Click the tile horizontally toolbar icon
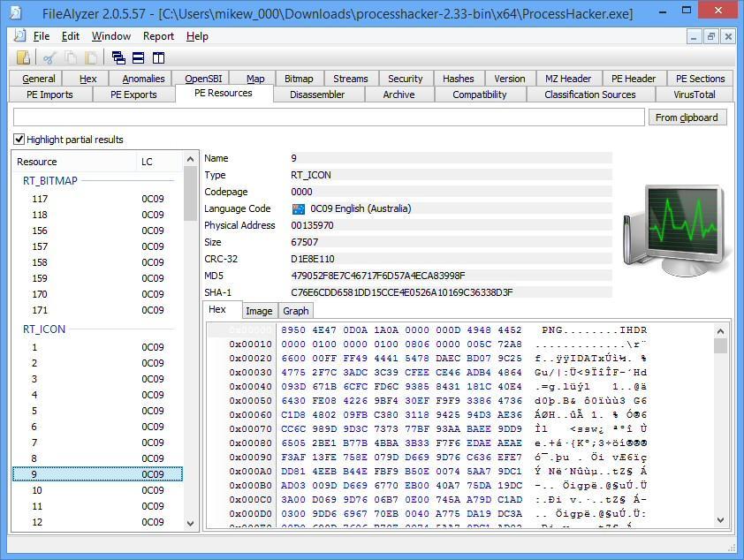Image resolution: width=744 pixels, height=560 pixels. click(x=138, y=57)
